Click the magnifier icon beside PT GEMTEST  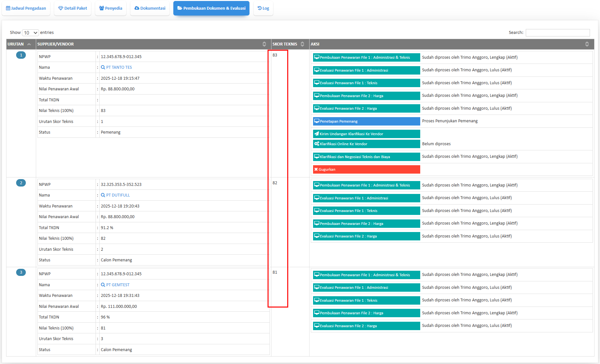pos(103,285)
